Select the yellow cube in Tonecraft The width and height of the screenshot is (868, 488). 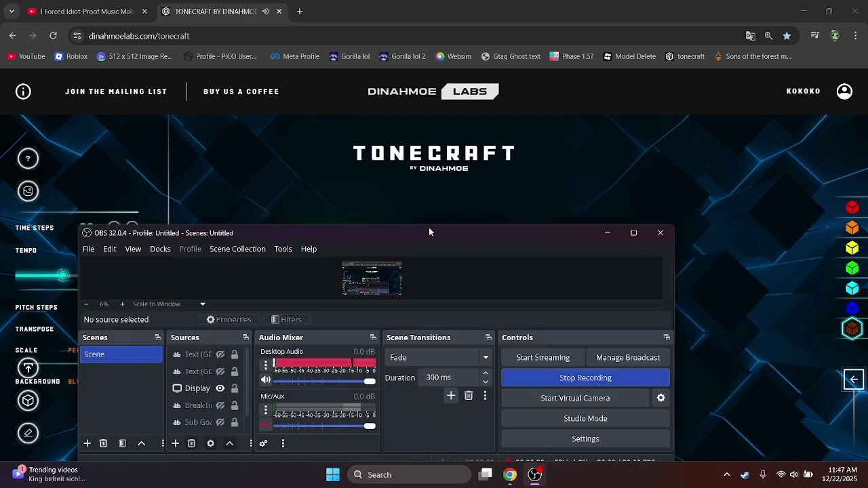click(x=852, y=248)
